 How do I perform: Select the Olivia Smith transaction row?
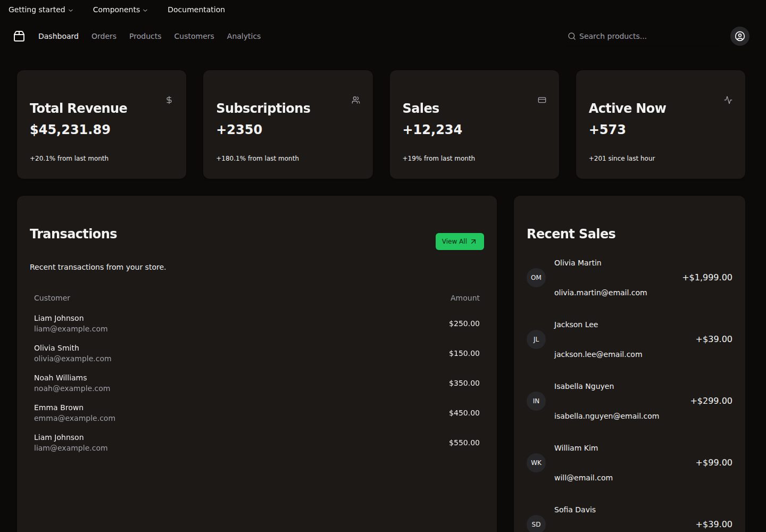257,353
